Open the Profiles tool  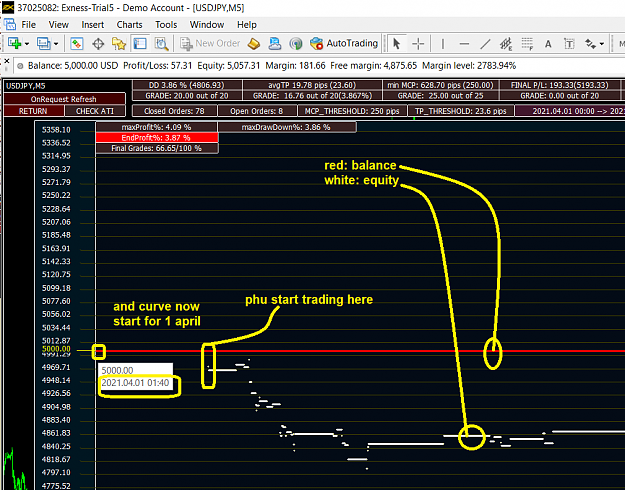pyautogui.click(x=43, y=43)
